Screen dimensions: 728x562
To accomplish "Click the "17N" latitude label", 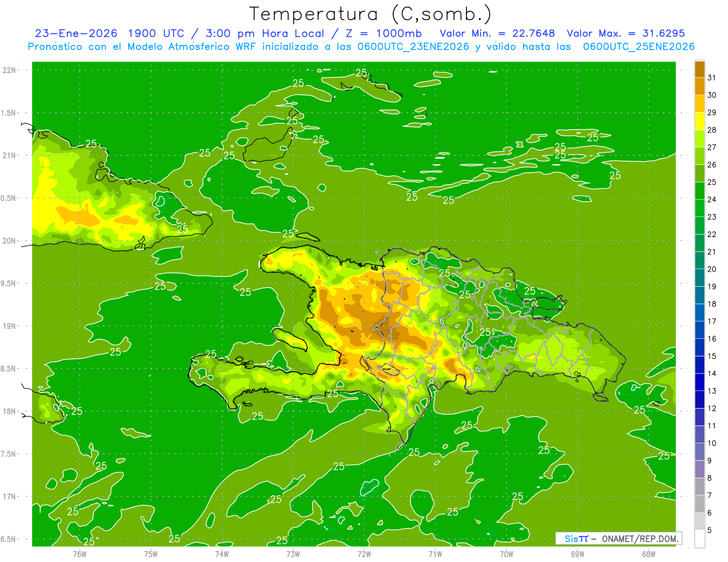I will click(8, 497).
